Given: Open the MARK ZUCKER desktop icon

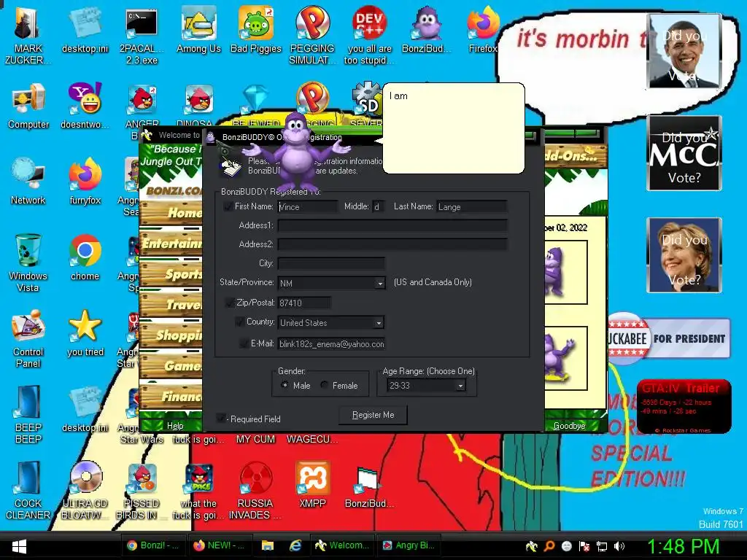Looking at the screenshot, I should (x=27, y=36).
